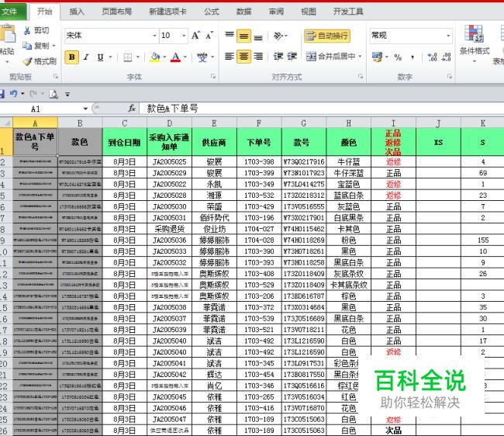
Task: Expand fill color dropdown arrow
Action: [164, 57]
